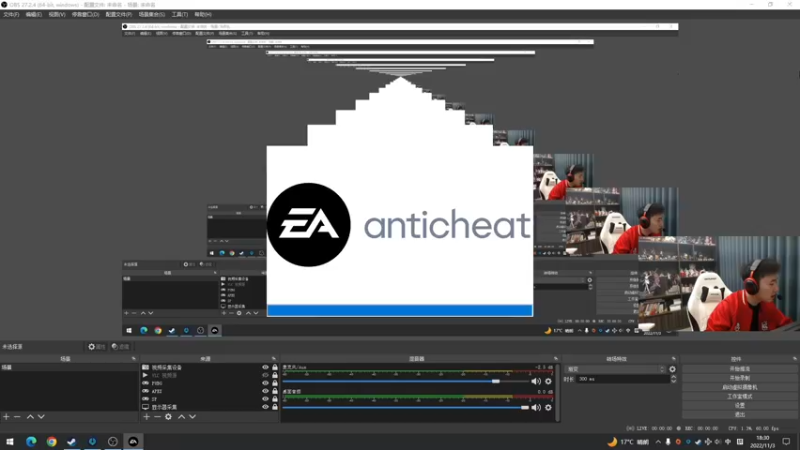Screen dimensions: 800x450
Task: Click the Steam icon in system tray
Action: pos(698,442)
